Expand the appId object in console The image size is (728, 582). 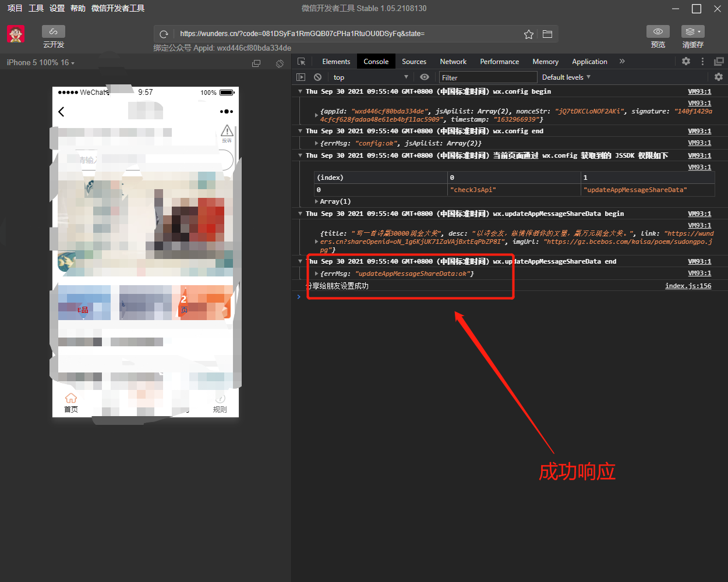[316, 115]
